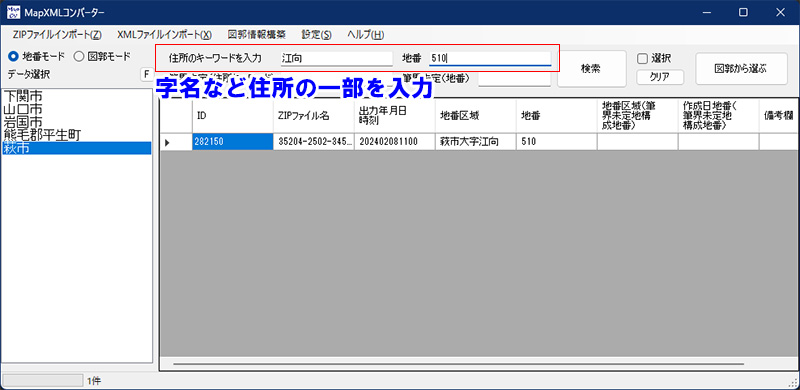Minimize the MapXML Converter window
The image size is (800, 390).
707,12
